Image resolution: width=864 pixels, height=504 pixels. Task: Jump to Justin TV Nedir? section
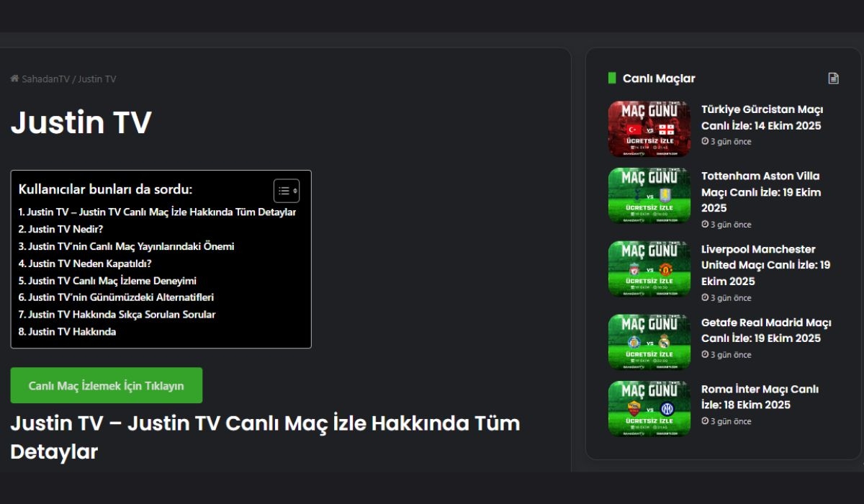(61, 229)
